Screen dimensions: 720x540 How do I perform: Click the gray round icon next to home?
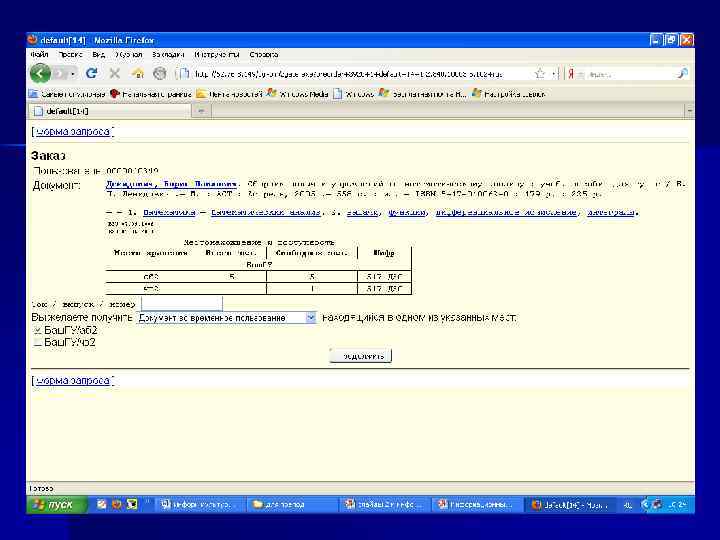(159, 73)
